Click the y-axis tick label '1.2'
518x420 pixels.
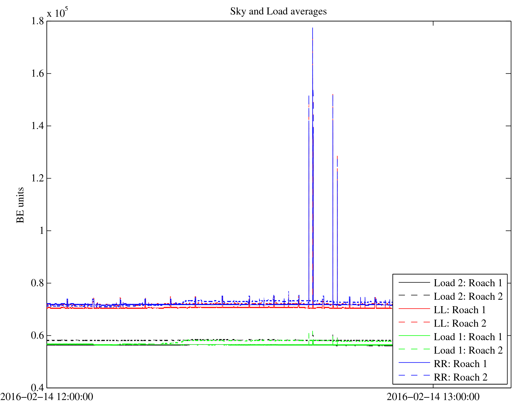coord(37,178)
